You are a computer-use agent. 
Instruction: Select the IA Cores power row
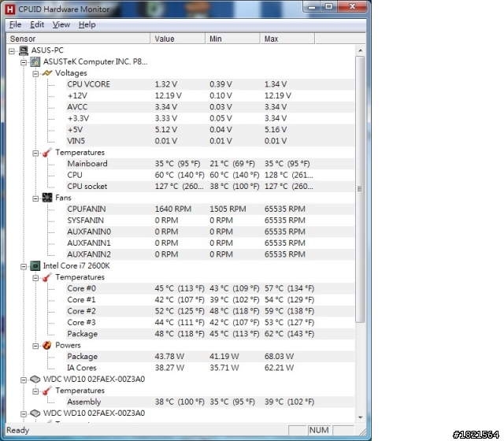click(210, 368)
